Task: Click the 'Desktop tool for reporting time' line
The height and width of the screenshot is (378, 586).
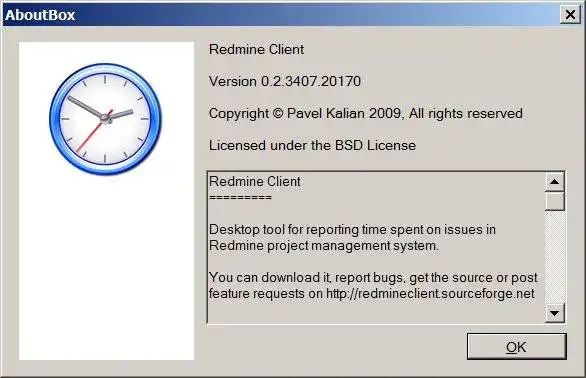Action: (352, 229)
